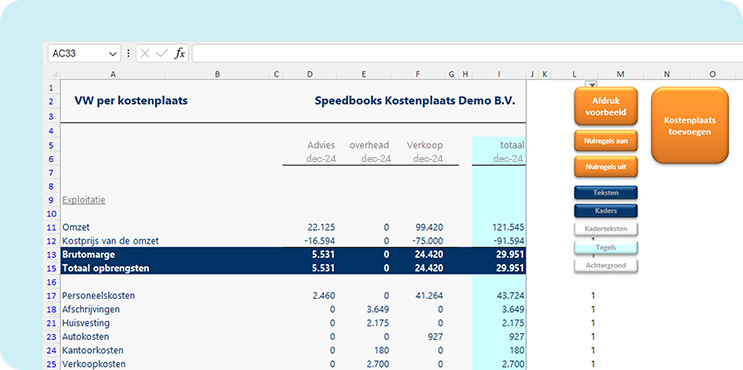
Task: Click the 'Verkoopkosten' row label
Action: (94, 364)
